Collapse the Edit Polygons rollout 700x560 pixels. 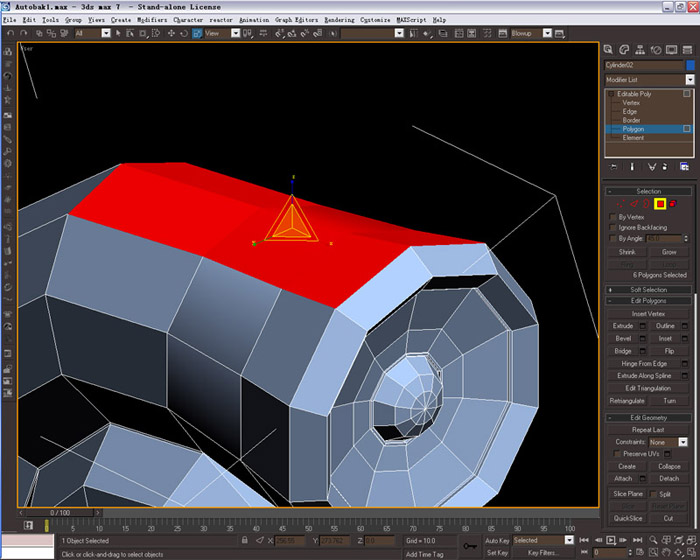point(648,301)
